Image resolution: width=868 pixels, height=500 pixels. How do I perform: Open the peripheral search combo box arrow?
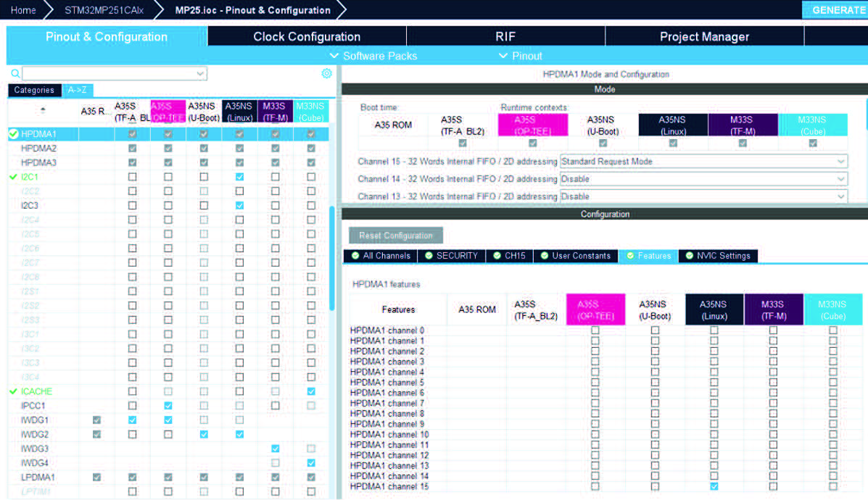tap(200, 74)
